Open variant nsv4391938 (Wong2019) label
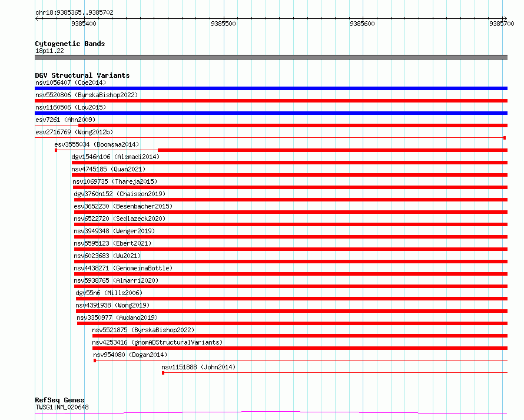This screenshot has width=524, height=420. click(112, 305)
